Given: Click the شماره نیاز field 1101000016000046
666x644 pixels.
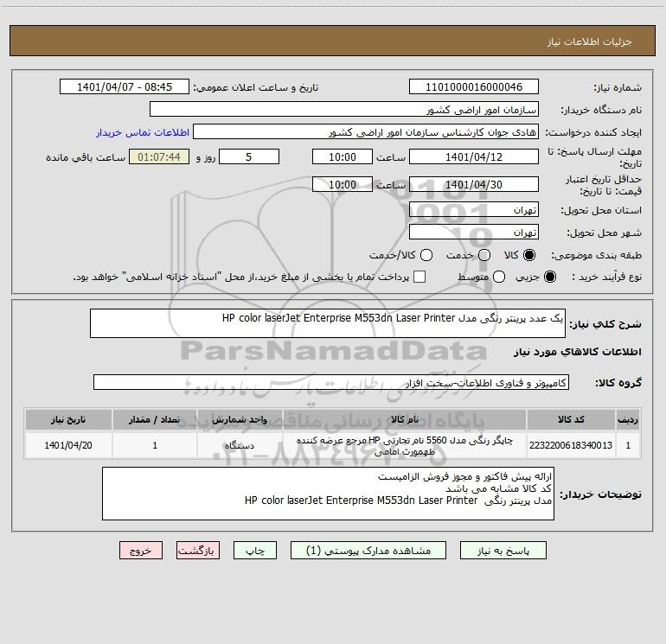Looking at the screenshot, I should [x=474, y=86].
